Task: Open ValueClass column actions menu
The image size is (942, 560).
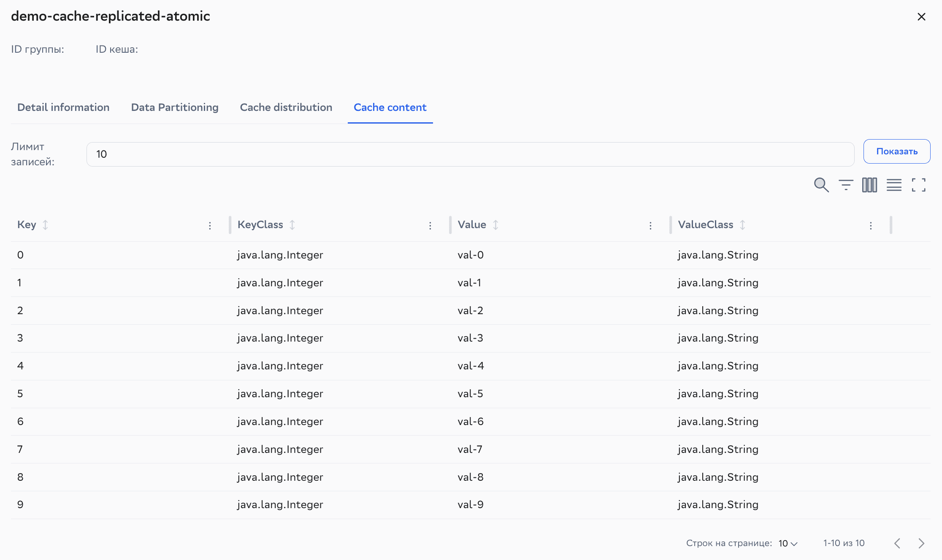Action: coord(871,226)
